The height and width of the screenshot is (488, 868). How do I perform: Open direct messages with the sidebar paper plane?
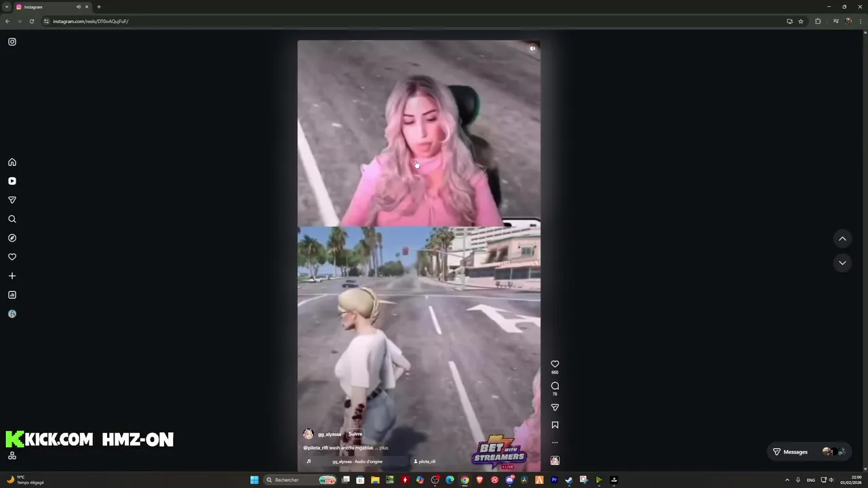point(12,200)
